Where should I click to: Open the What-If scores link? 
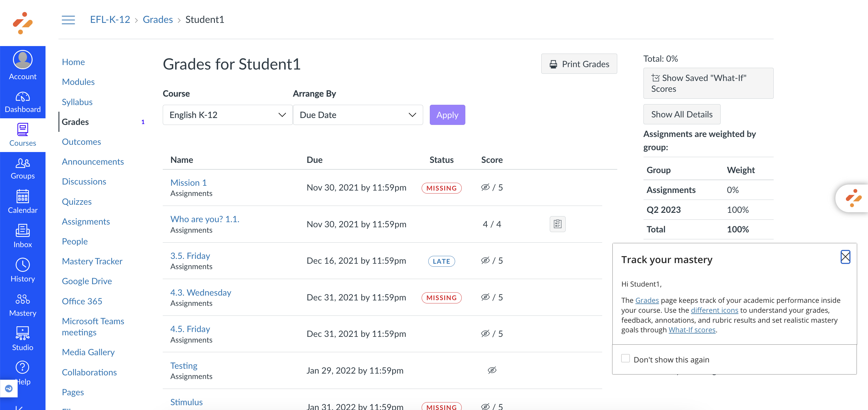(x=691, y=330)
